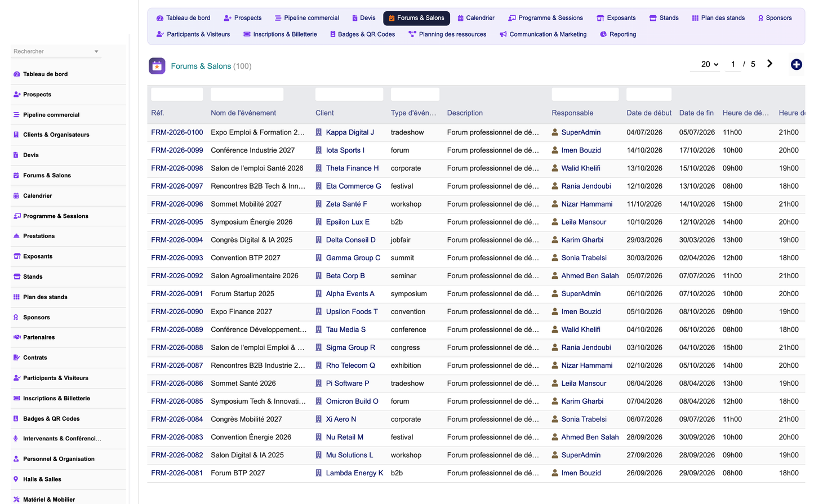Click the Badges & QR Codes sidebar icon

click(16, 419)
